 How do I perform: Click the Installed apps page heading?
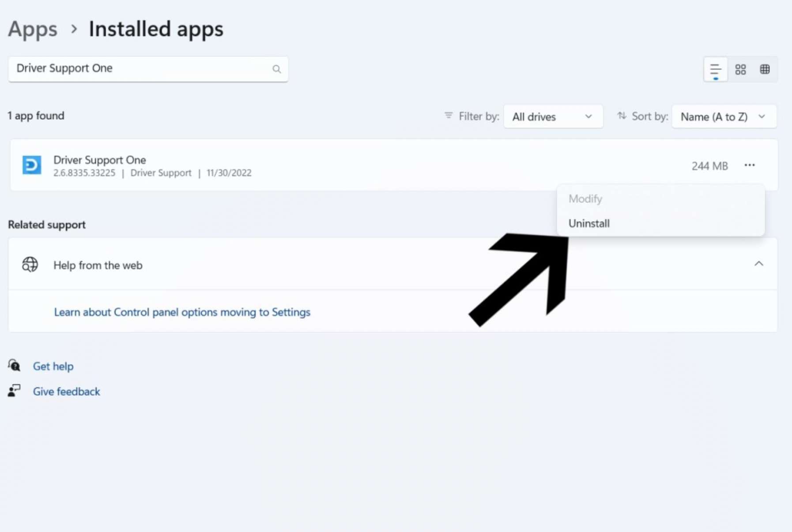(x=156, y=29)
